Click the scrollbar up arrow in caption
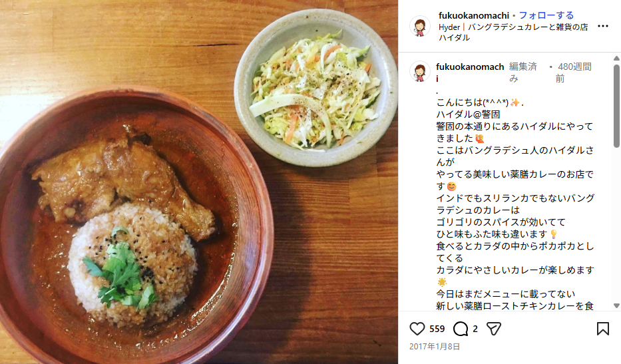This screenshot has height=364, width=621. (616, 58)
